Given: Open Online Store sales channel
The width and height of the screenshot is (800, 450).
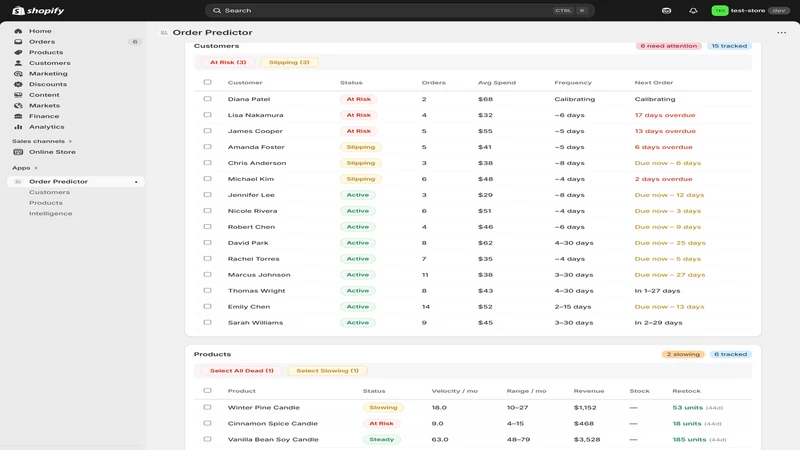Looking at the screenshot, I should [x=52, y=152].
